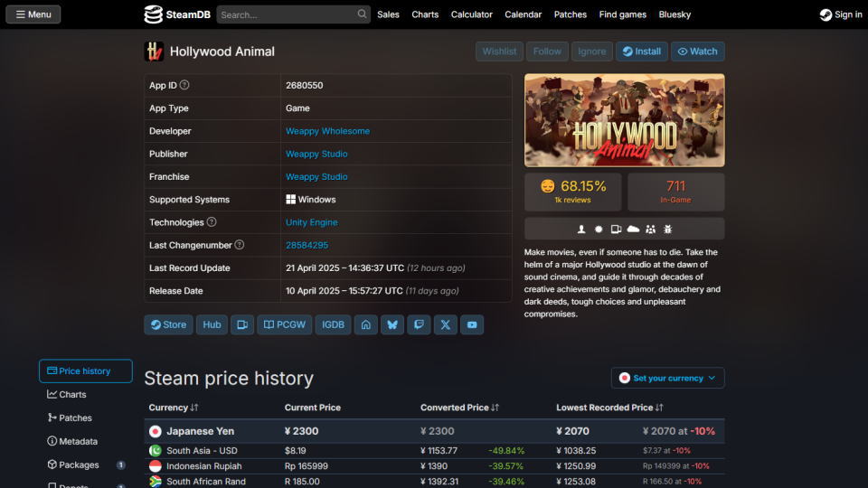Viewport: 868px width, 488px height.
Task: Click the Japanese Yen row
Action: pos(435,431)
